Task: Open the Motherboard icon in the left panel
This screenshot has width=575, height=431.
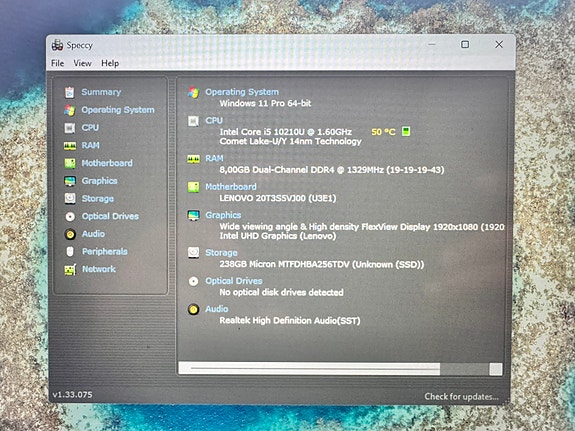Action: [x=70, y=163]
